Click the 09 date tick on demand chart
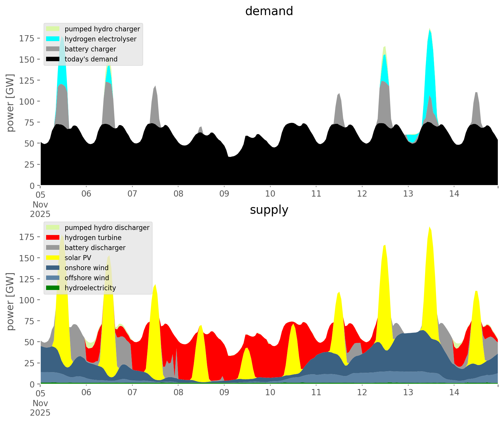 pos(224,194)
